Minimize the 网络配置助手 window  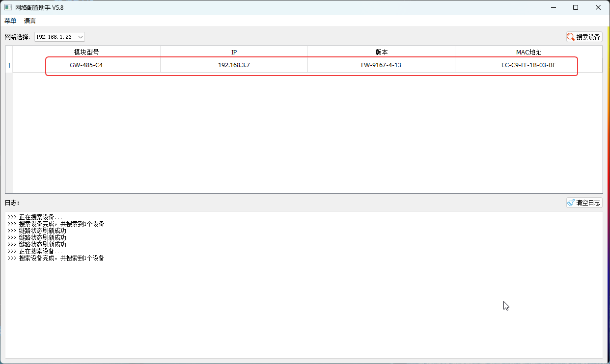[x=553, y=7]
